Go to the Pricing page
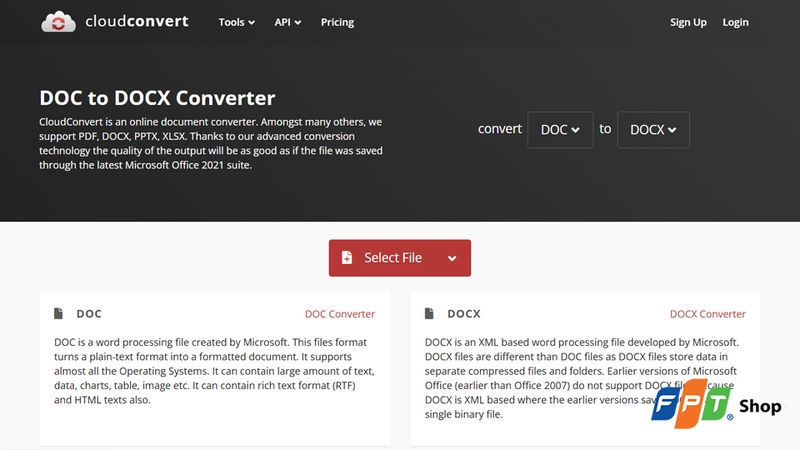This screenshot has width=800, height=450. pyautogui.click(x=337, y=22)
